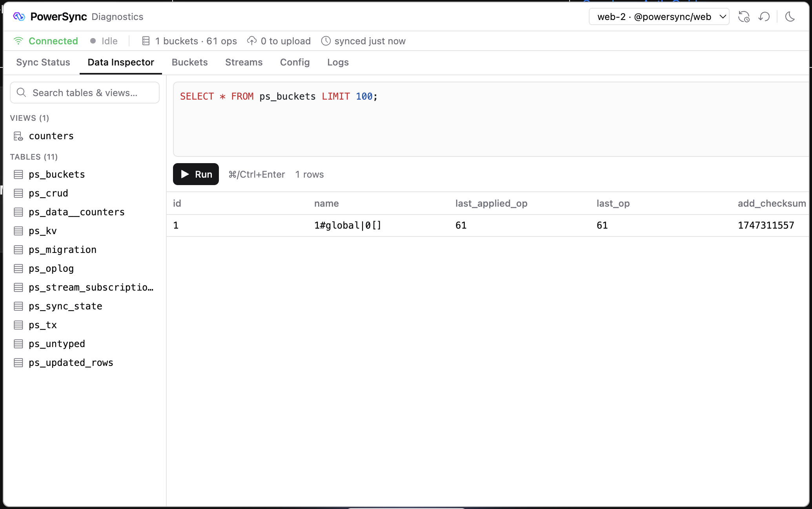Click the checksum value 1747311557
Screen dimensions: 812x509
tap(766, 225)
